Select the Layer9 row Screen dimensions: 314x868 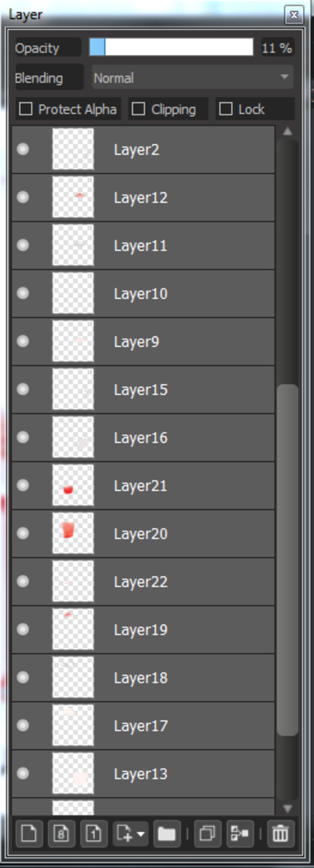coord(143,341)
